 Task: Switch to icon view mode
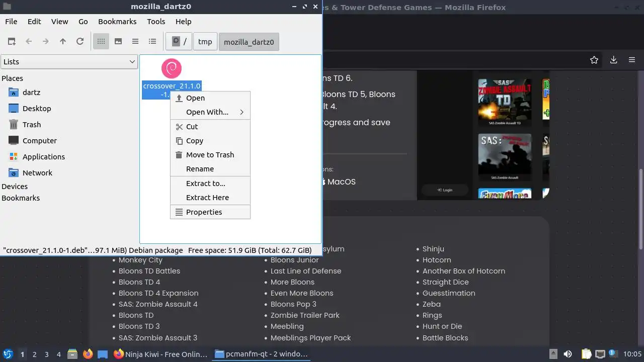(101, 42)
